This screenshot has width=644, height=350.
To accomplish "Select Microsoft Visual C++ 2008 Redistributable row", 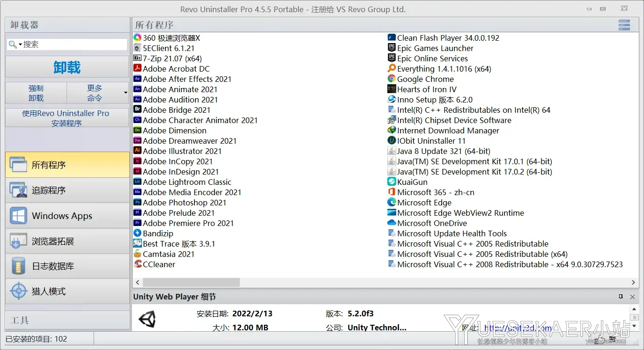I will click(505, 264).
